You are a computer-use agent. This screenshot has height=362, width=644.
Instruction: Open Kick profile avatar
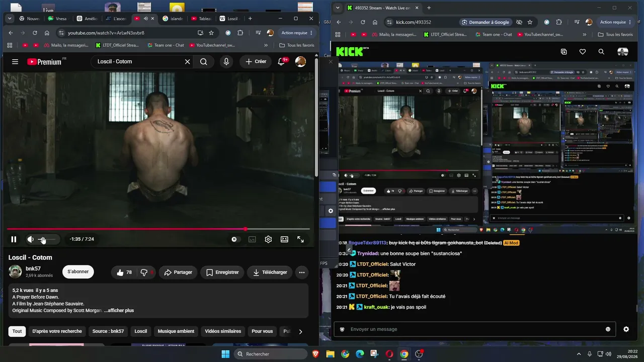click(623, 52)
